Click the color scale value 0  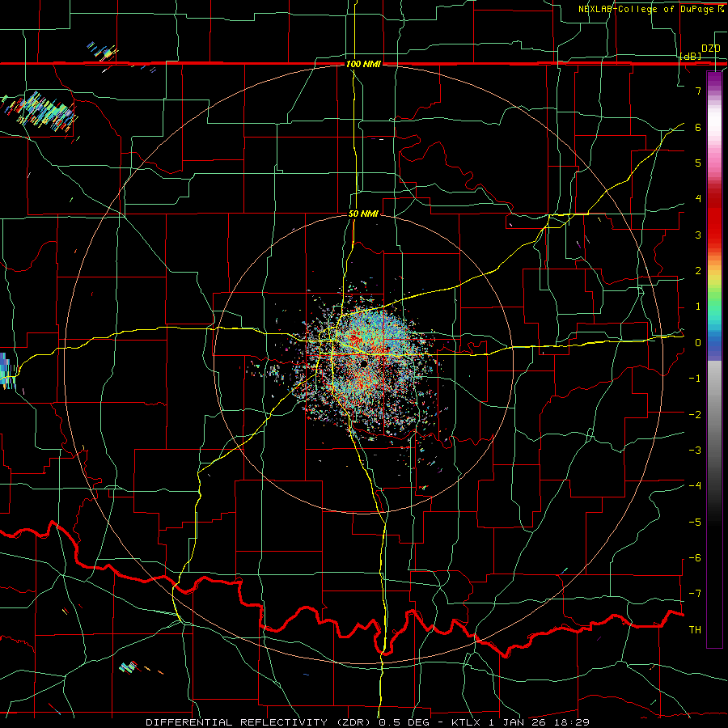pos(698,343)
